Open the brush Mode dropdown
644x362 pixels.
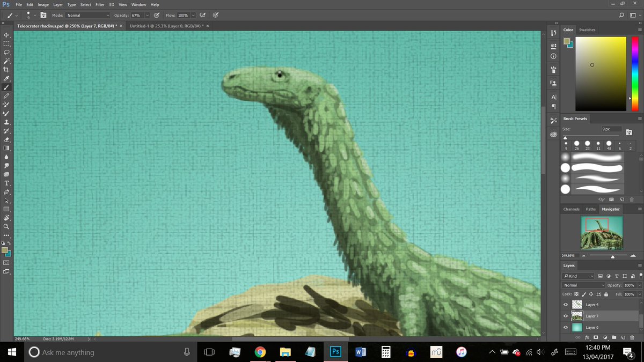88,16
